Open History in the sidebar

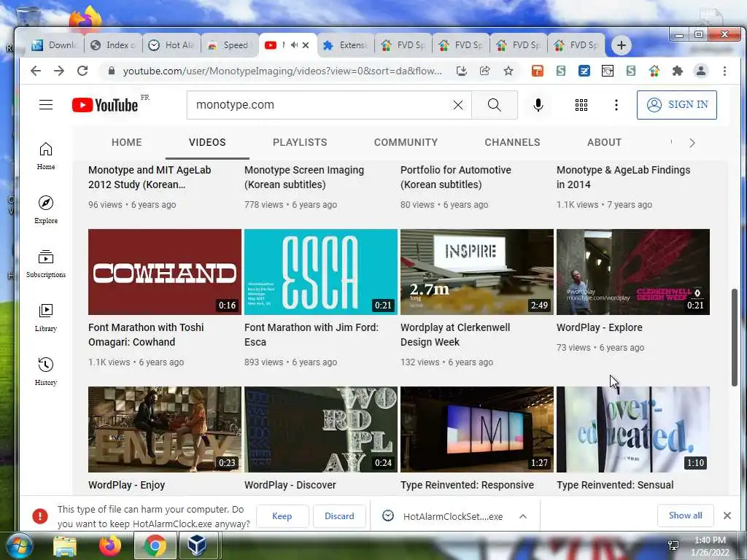46,371
